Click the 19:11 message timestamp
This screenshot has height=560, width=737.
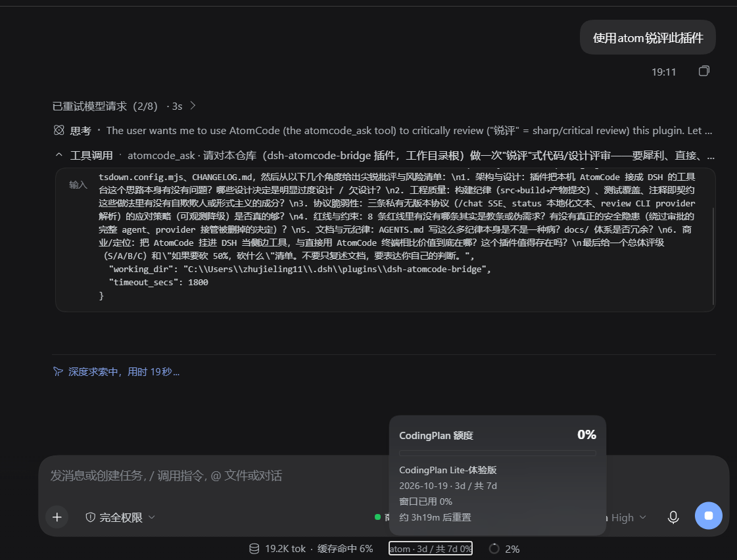click(663, 72)
